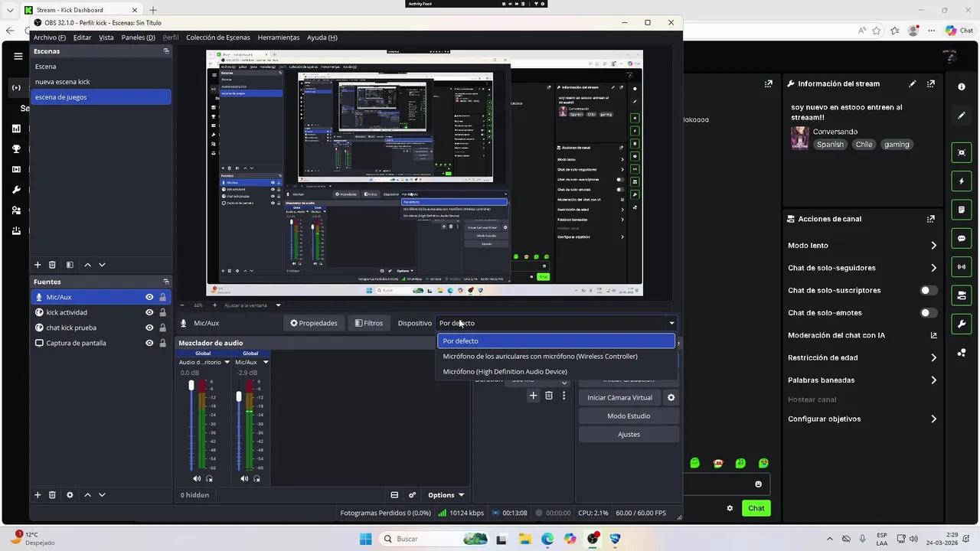Open Kick dashboard hamburger menu
This screenshot has height=551, width=980.
click(18, 56)
